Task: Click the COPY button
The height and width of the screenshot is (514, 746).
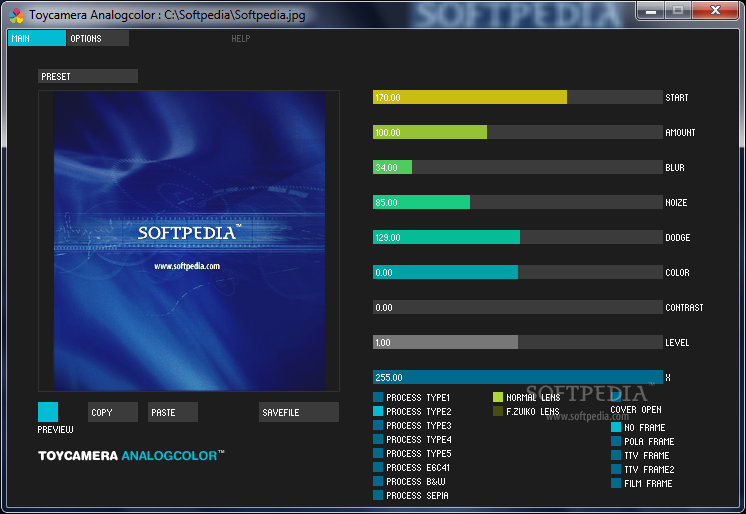Action: point(113,412)
